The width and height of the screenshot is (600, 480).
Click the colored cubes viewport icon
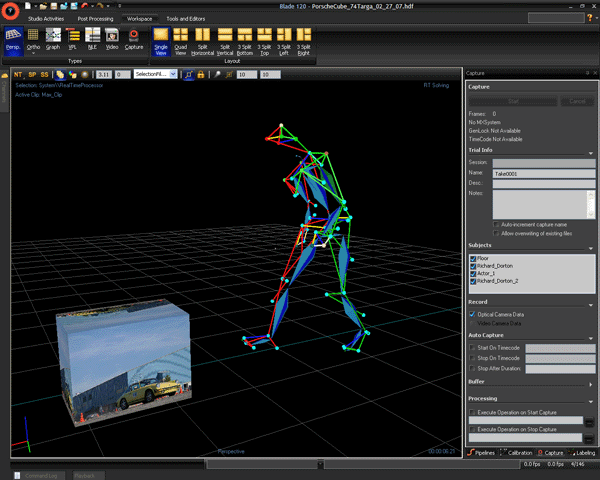pyautogui.click(x=72, y=75)
